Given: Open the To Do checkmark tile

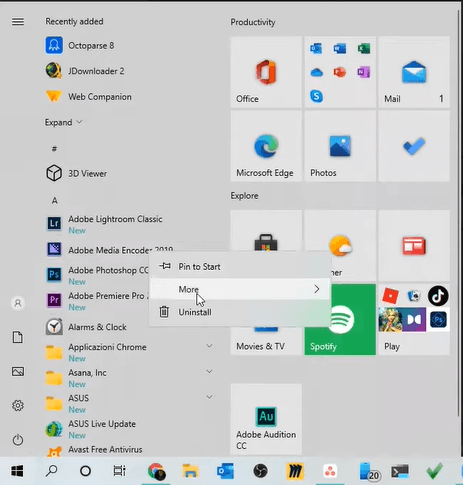Looking at the screenshot, I should coord(414,146).
